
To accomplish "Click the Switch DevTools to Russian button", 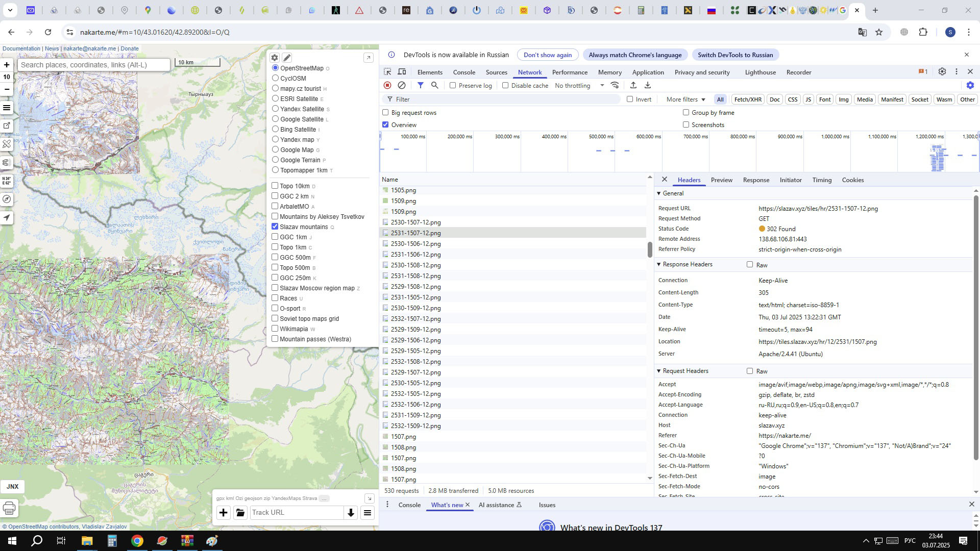I will pyautogui.click(x=734, y=55).
